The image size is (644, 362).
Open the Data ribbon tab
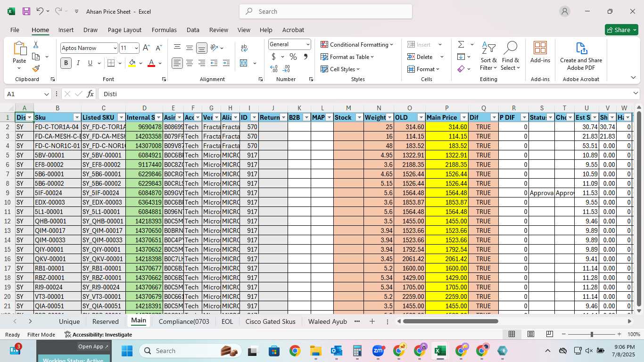193,30
